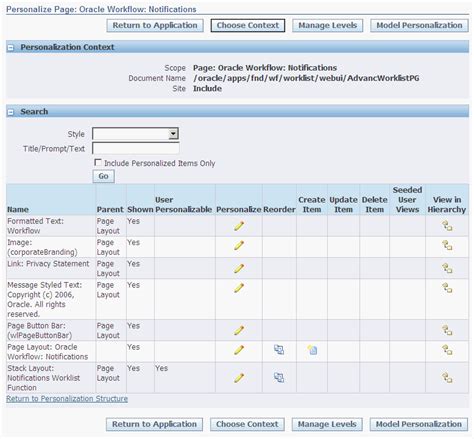Open the Style dropdown list
Viewport: 474px width, 439px height.
pos(173,134)
